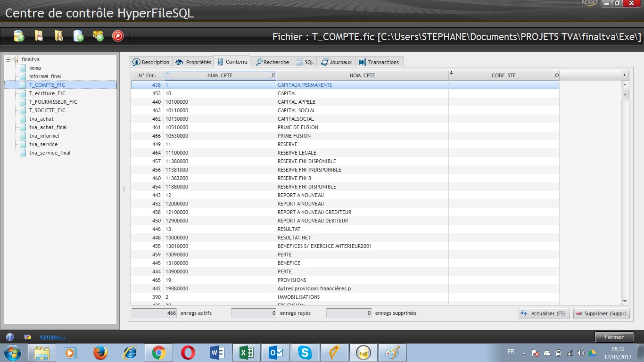Image resolution: width=644 pixels, height=362 pixels.
Task: Open Firefox from the taskbar
Action: tap(100, 353)
